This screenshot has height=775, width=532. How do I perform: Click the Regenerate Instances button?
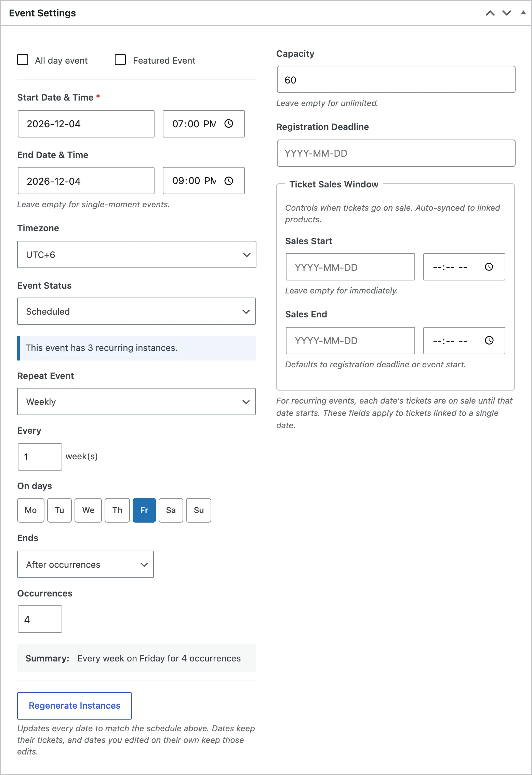tap(75, 706)
